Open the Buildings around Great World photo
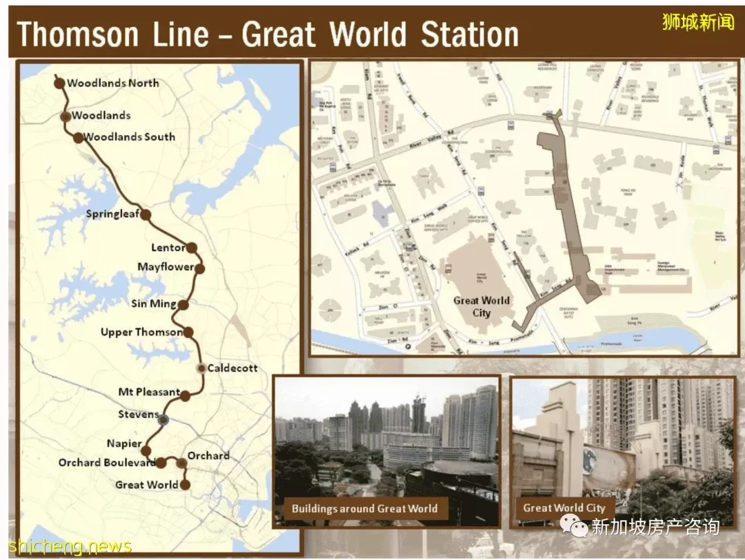 (x=387, y=451)
